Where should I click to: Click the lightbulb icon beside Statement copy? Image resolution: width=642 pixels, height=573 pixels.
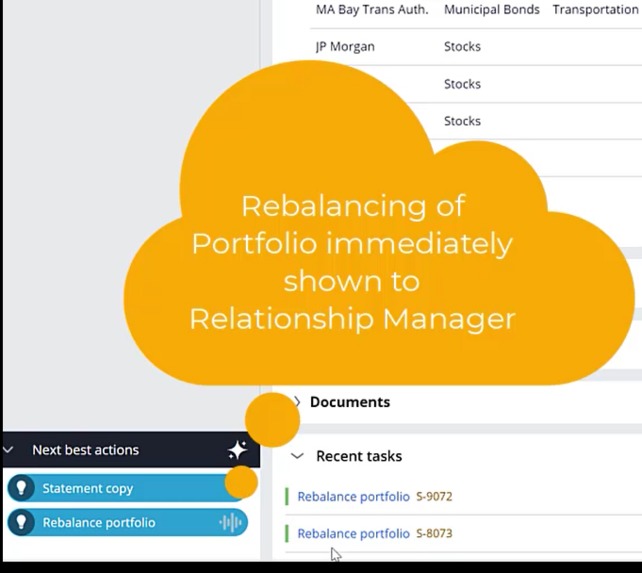click(x=21, y=488)
